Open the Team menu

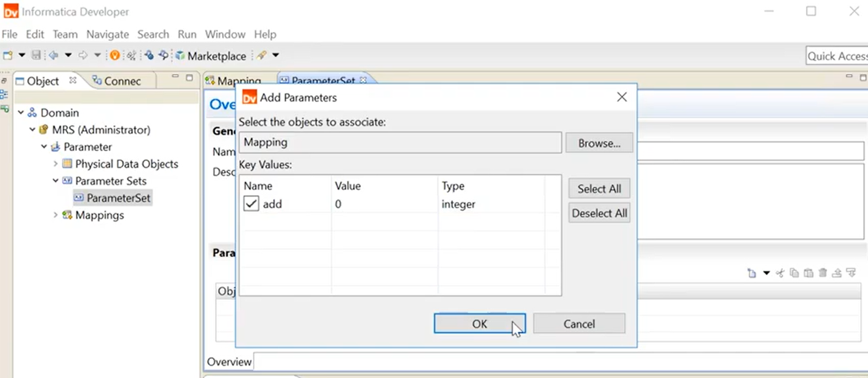pyautogui.click(x=65, y=34)
